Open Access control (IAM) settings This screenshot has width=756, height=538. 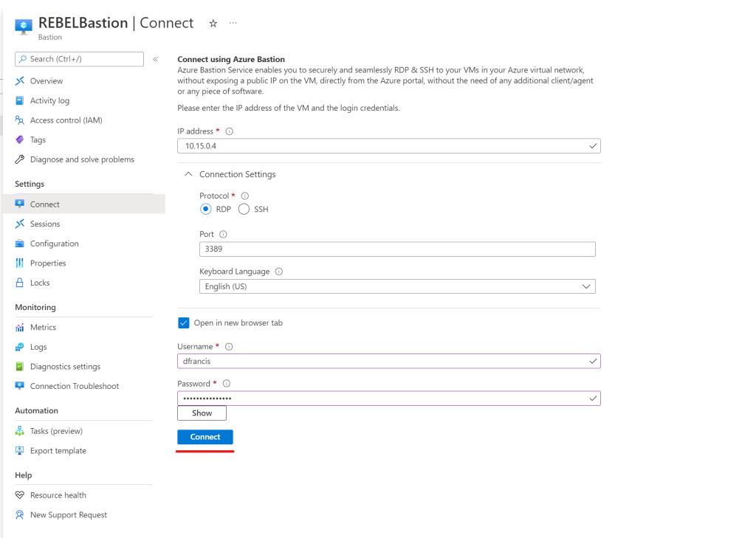(20, 120)
